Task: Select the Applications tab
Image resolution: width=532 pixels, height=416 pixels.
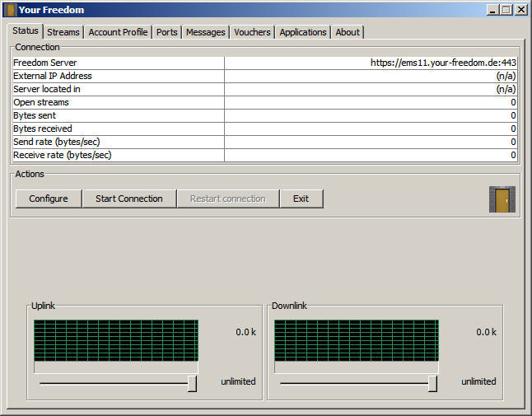Action: pyautogui.click(x=302, y=32)
